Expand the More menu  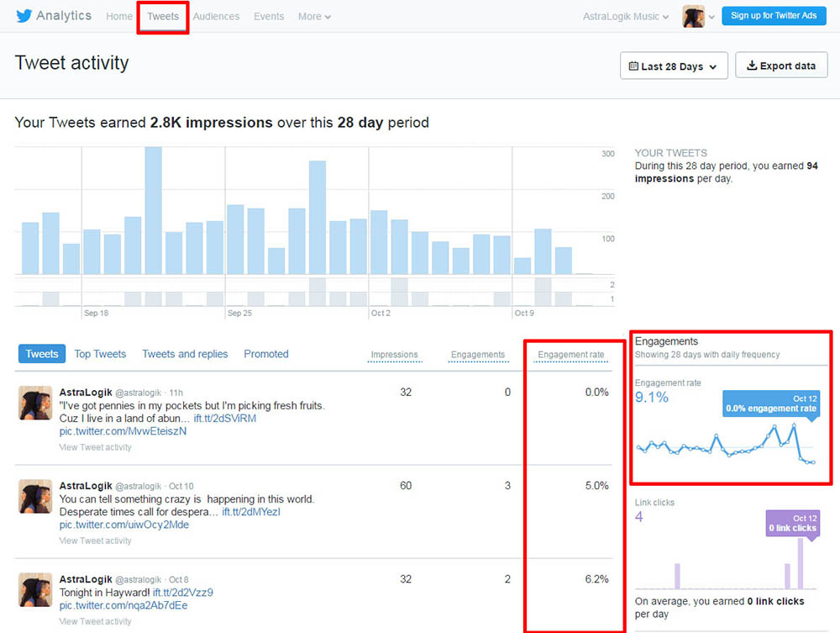click(314, 17)
